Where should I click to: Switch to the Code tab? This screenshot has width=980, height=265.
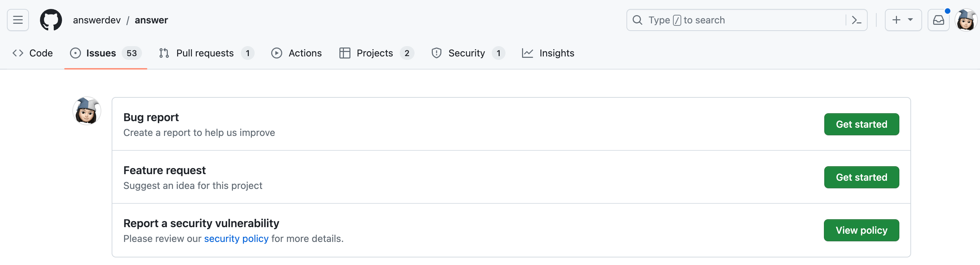click(x=33, y=53)
